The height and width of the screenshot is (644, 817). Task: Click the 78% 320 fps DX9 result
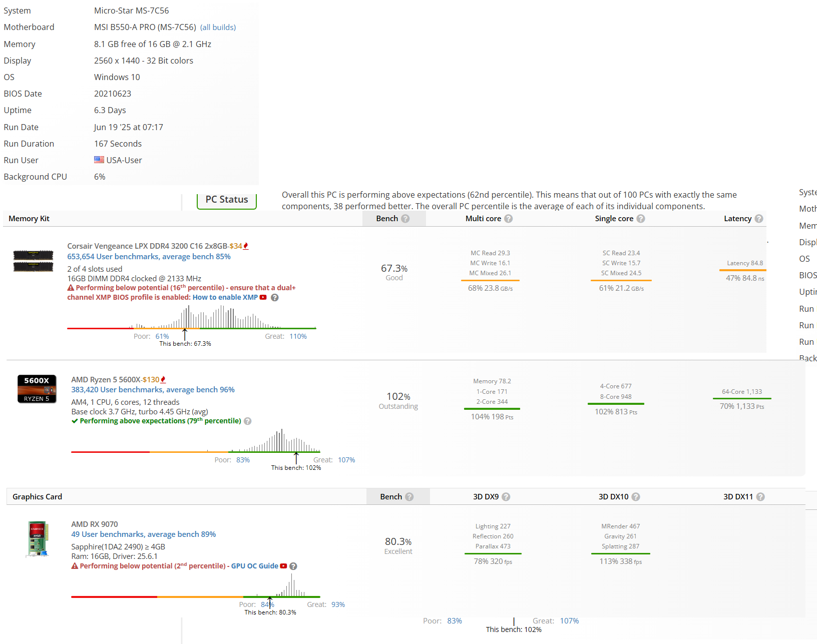point(493,561)
